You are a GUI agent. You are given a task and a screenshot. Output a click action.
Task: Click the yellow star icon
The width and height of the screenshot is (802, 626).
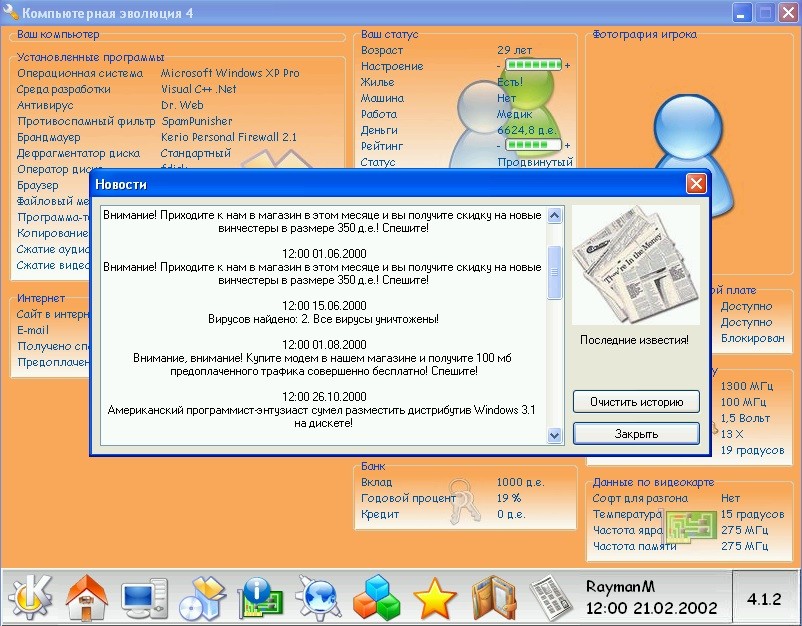tap(434, 598)
